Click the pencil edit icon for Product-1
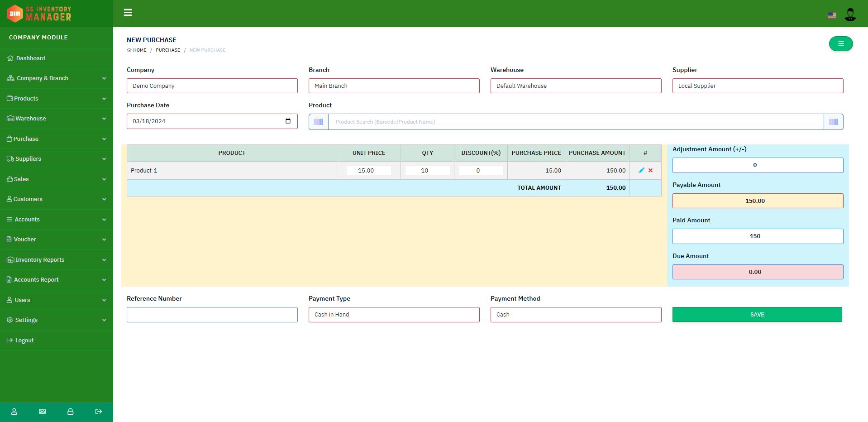The height and width of the screenshot is (422, 868). click(x=641, y=170)
